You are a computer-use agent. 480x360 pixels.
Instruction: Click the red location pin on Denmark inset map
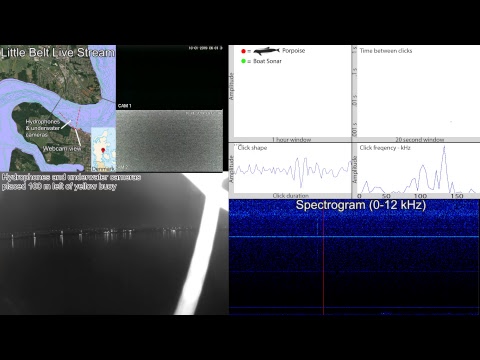click(x=103, y=150)
